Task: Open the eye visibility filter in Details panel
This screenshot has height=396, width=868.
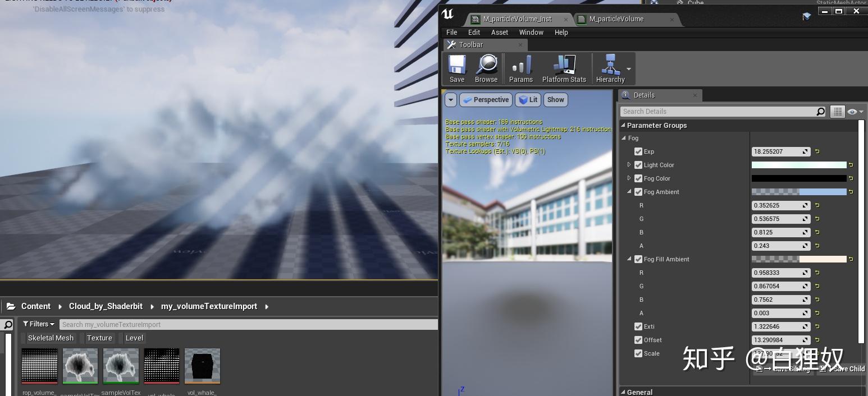Action: pos(853,111)
